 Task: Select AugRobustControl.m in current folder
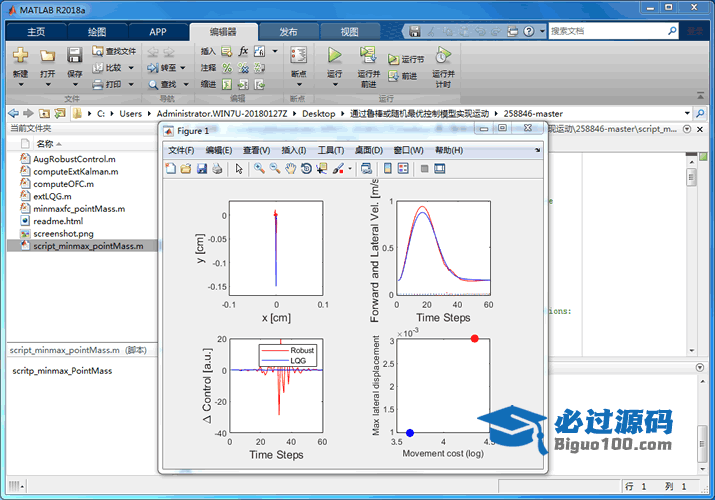click(x=74, y=159)
